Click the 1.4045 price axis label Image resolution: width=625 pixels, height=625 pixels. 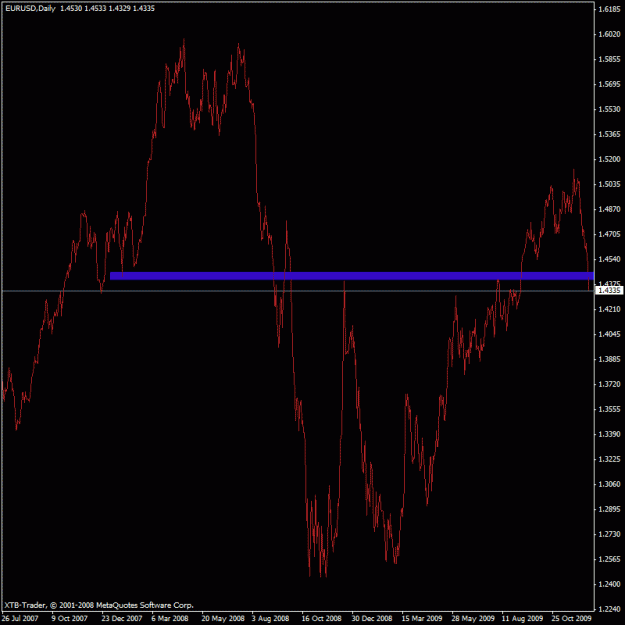point(609,334)
